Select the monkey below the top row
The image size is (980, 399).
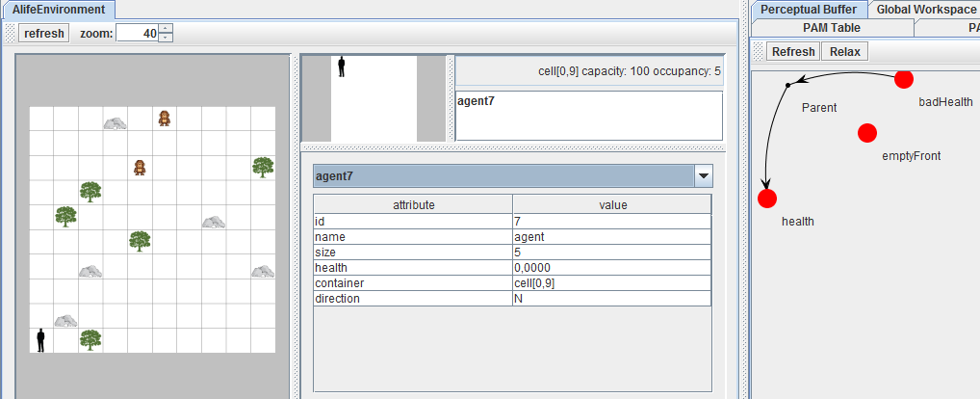pos(140,168)
